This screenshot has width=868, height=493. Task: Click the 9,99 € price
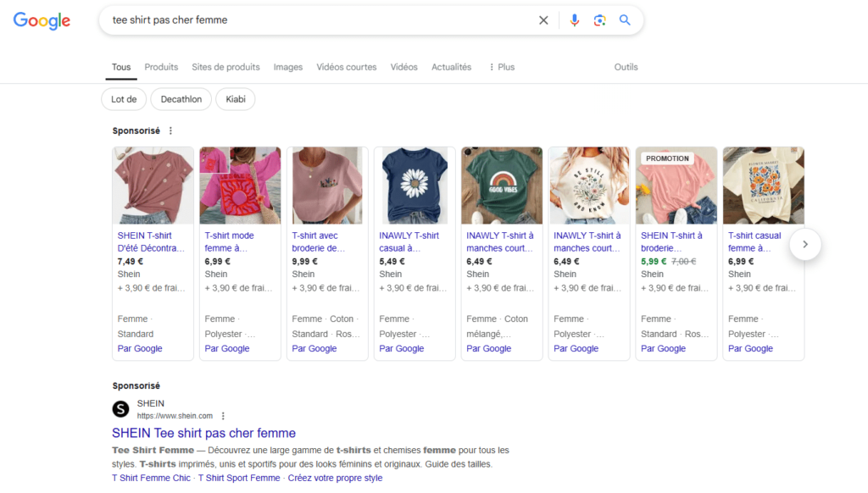[304, 262]
